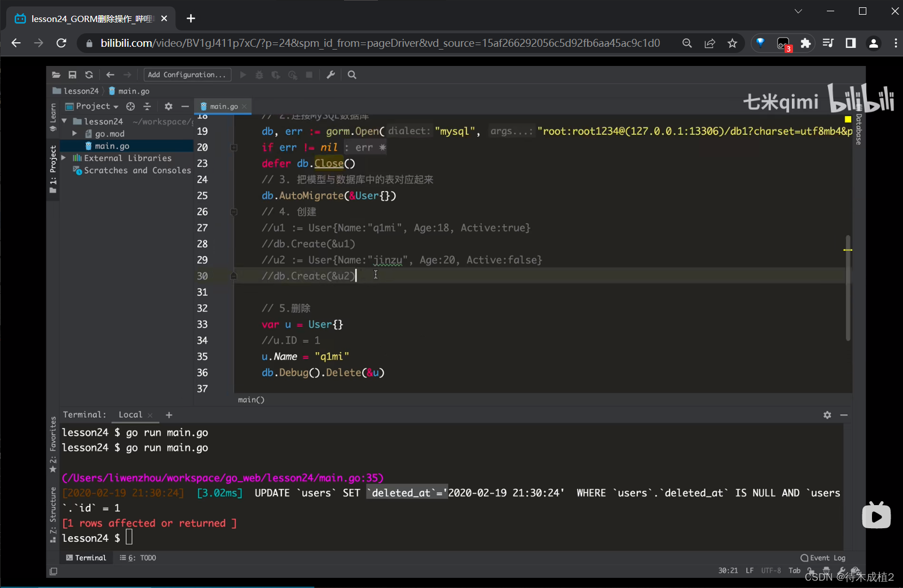Open the browser zoom magnifier icon
This screenshot has width=903, height=588.
click(687, 43)
